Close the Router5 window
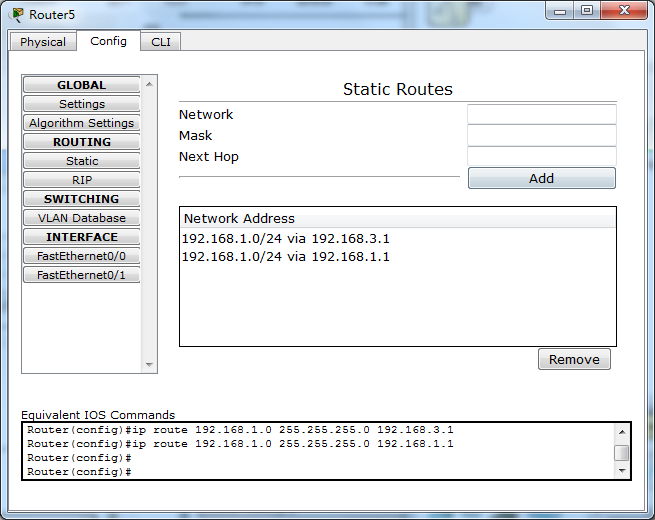 (x=624, y=10)
